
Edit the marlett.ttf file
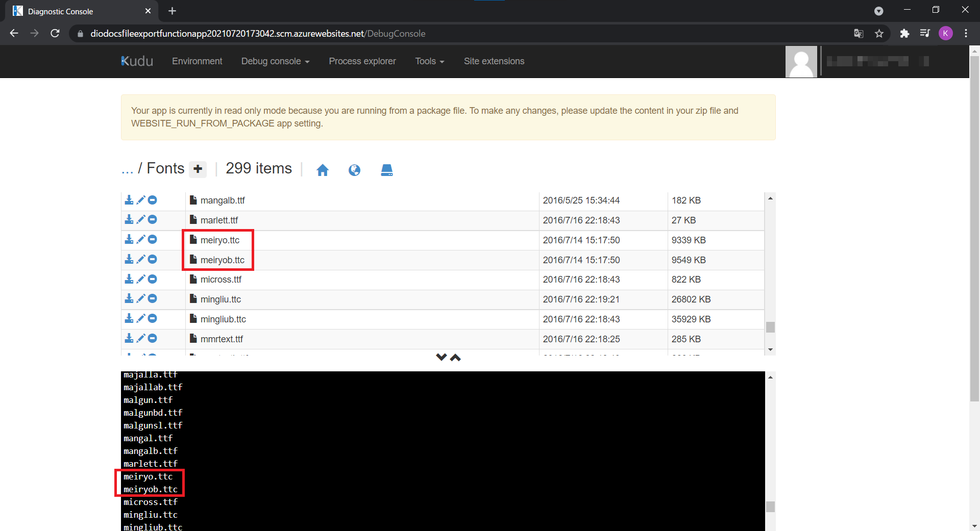(141, 219)
